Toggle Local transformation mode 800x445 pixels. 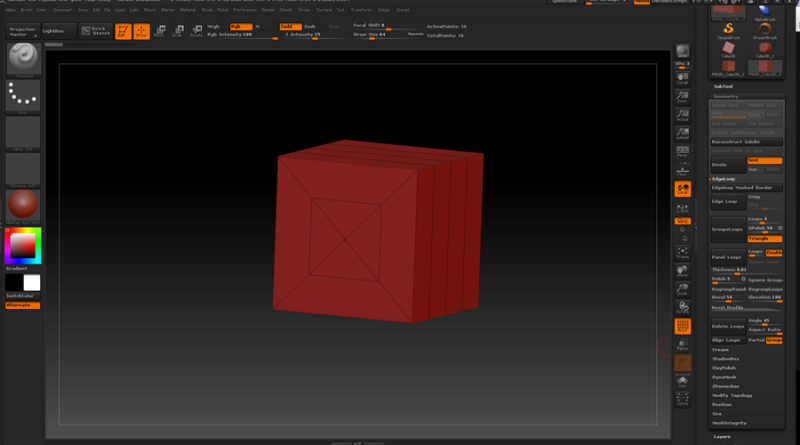(683, 189)
